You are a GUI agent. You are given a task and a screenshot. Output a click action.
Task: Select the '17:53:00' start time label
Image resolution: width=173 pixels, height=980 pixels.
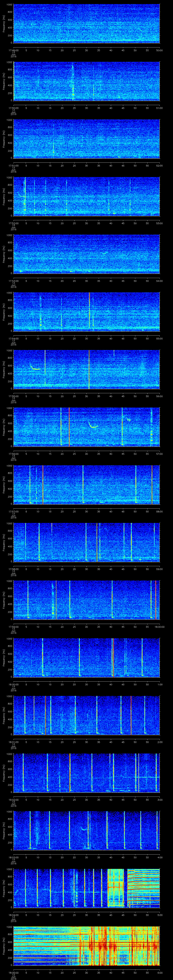click(13, 281)
